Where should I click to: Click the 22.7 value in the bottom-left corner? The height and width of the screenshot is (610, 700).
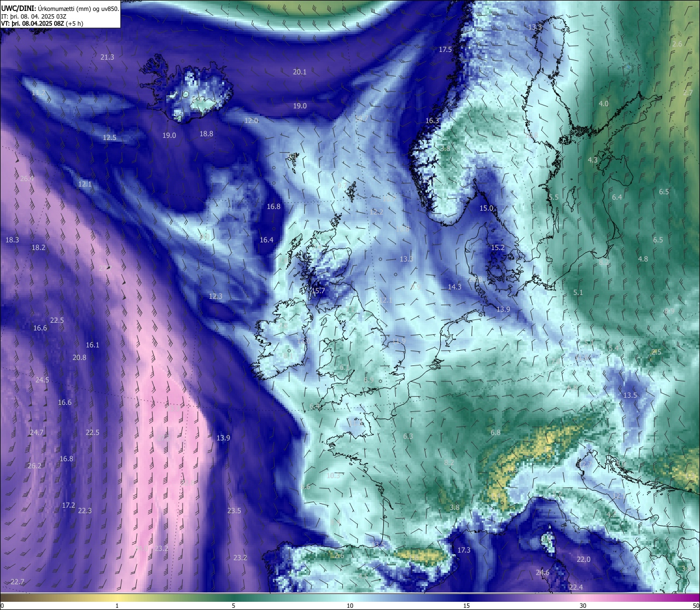point(17,582)
